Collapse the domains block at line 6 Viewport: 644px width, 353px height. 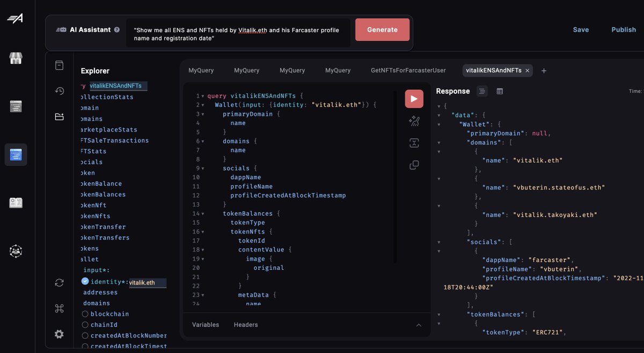click(x=203, y=142)
